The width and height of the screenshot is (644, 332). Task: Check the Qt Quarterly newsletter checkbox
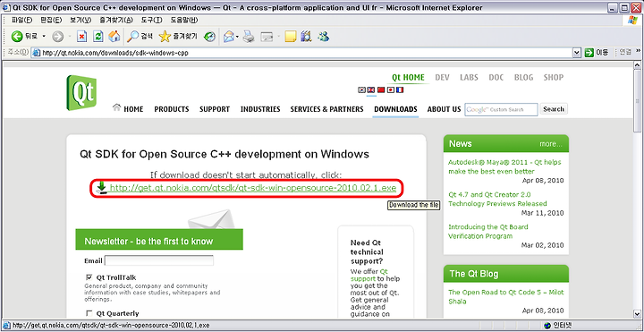pyautogui.click(x=89, y=313)
